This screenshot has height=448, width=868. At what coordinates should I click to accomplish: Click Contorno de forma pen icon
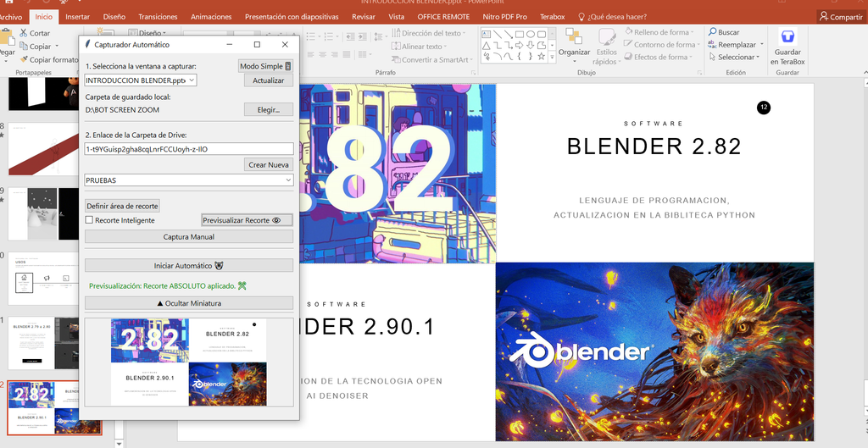[x=628, y=44]
